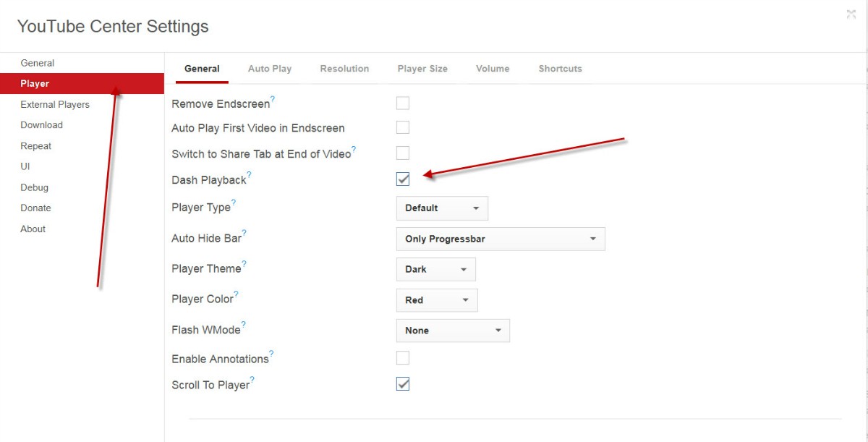Open the UI settings category

pyautogui.click(x=82, y=166)
